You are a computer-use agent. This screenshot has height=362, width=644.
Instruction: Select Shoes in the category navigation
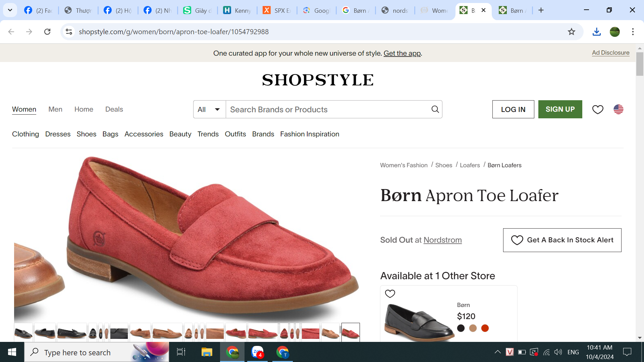click(x=86, y=134)
